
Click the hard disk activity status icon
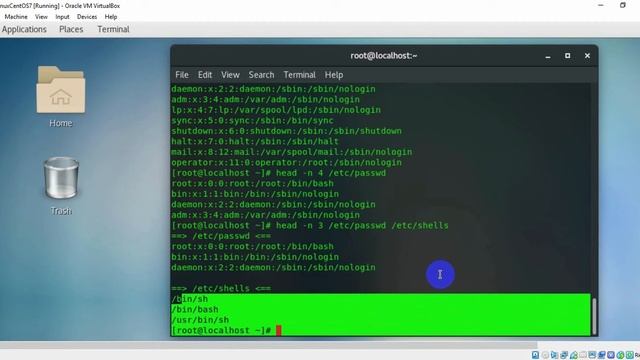tap(536, 355)
